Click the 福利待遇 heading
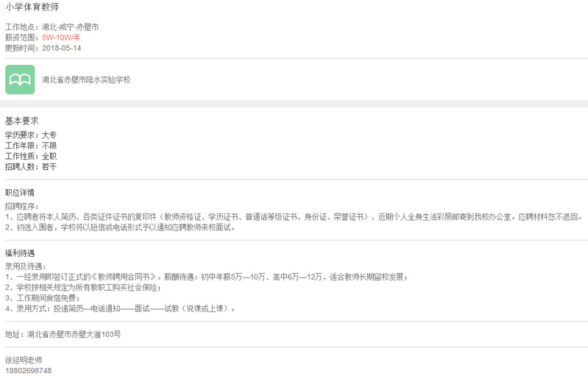This screenshot has height=379, width=588. 19,253
